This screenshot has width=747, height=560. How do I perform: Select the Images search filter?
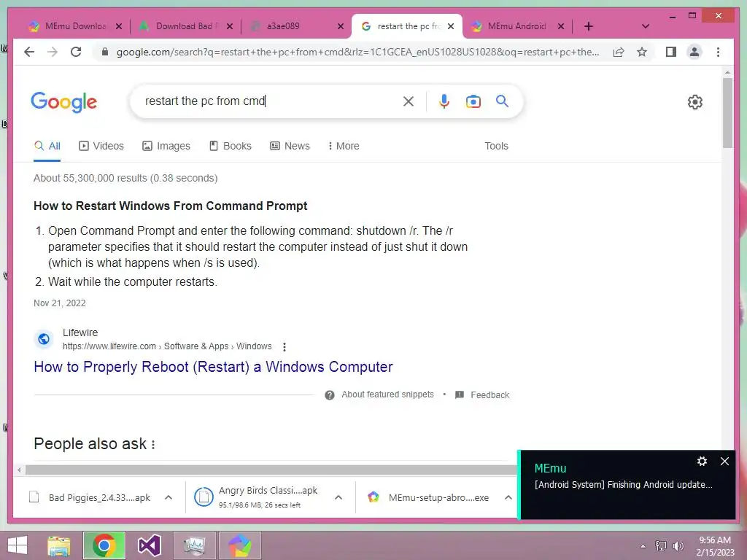point(166,146)
